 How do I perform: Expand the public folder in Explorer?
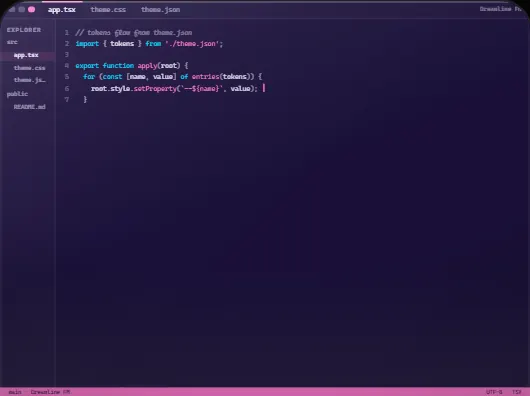point(17,94)
